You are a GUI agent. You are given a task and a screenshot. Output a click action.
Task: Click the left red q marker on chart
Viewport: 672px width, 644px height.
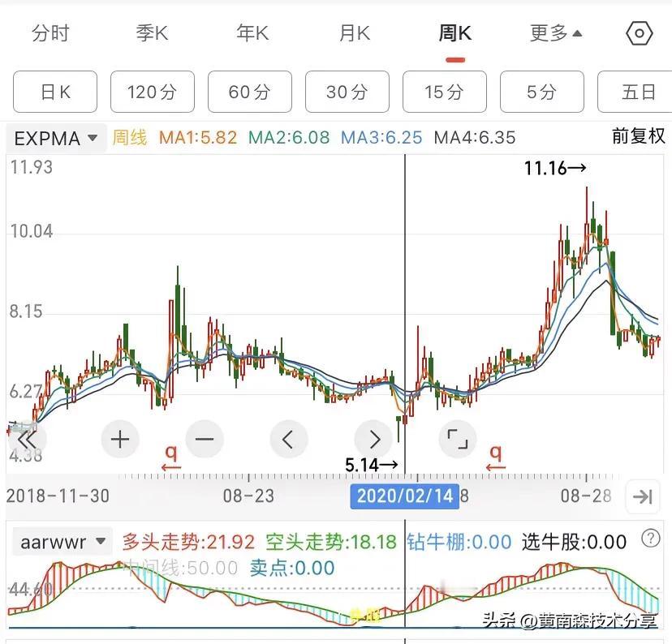point(171,457)
